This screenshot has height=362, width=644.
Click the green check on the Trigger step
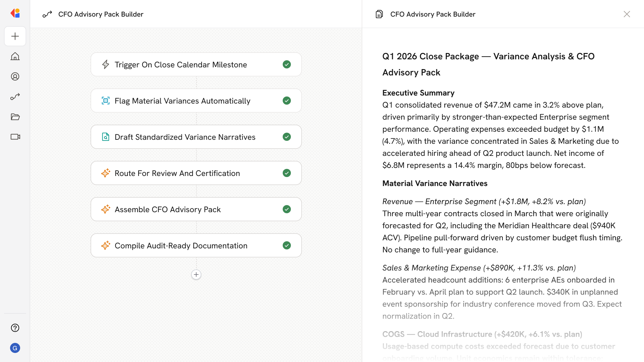coord(286,64)
